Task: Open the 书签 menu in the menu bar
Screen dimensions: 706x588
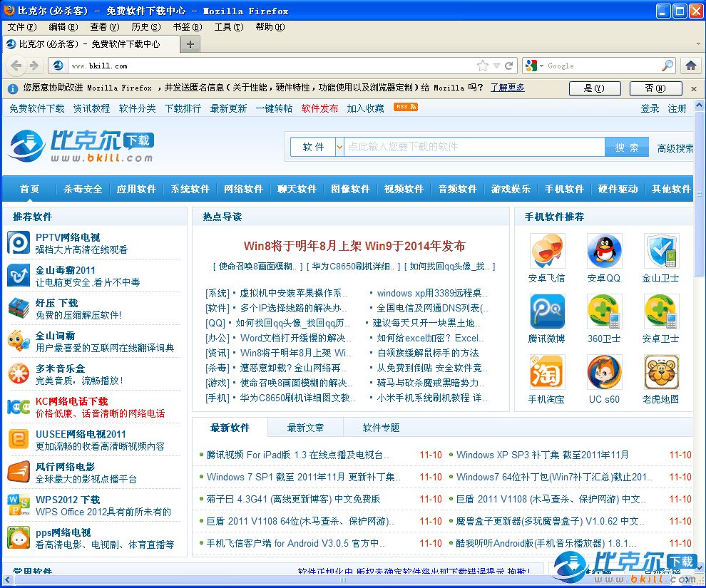Action: (187, 27)
